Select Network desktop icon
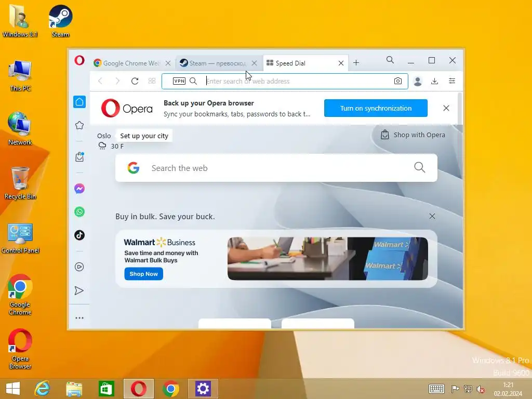This screenshot has width=532, height=399. click(x=20, y=129)
